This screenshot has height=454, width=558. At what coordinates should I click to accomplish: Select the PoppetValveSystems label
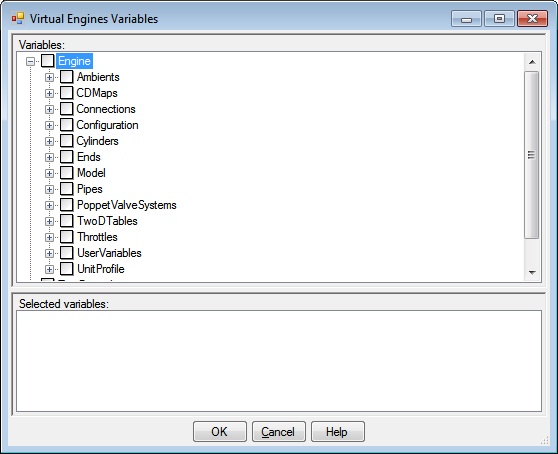point(127,205)
